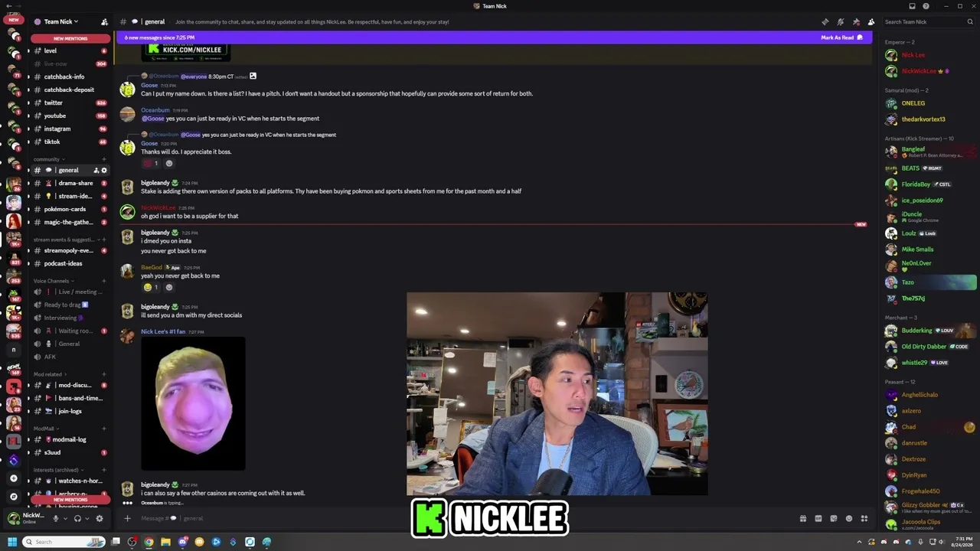Open the tiktok channel
This screenshot has height=551, width=980.
tap(69, 142)
